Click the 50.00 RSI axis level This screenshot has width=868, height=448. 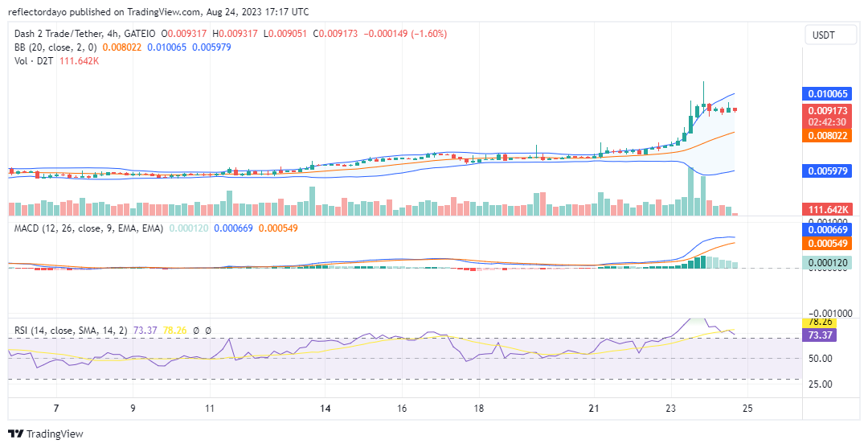pos(821,358)
